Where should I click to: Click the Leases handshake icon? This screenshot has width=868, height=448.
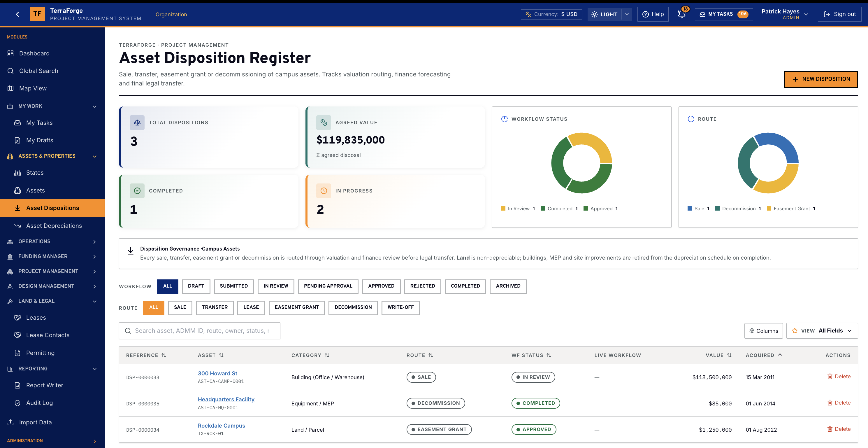pyautogui.click(x=17, y=318)
